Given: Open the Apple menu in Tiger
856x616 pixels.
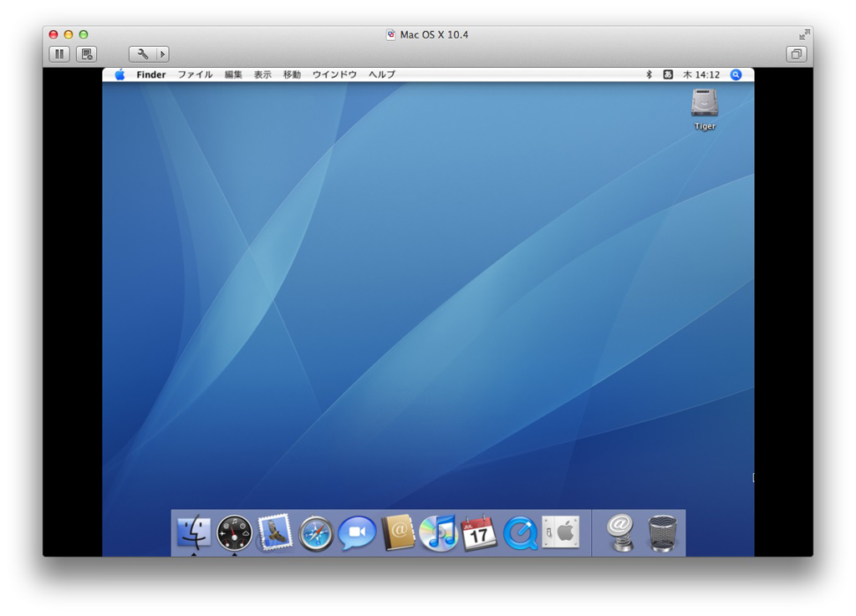Looking at the screenshot, I should 120,74.
